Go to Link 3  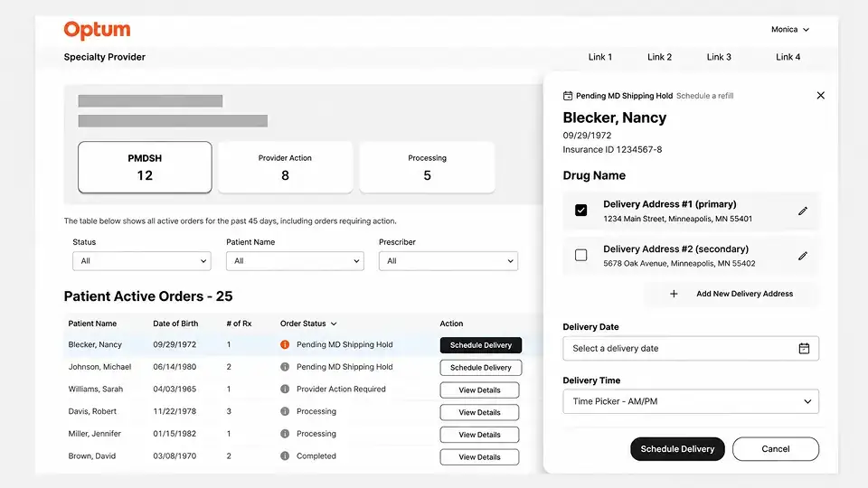pyautogui.click(x=719, y=57)
